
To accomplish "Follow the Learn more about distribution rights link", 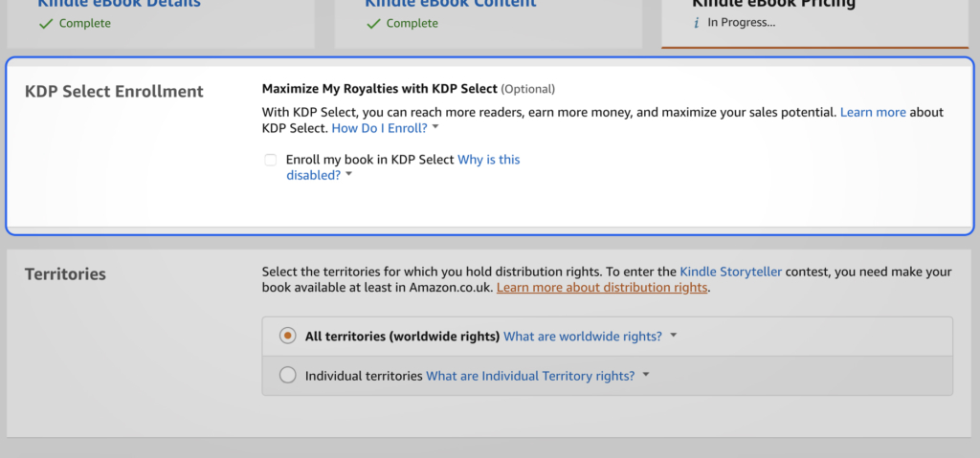I will pos(602,287).
